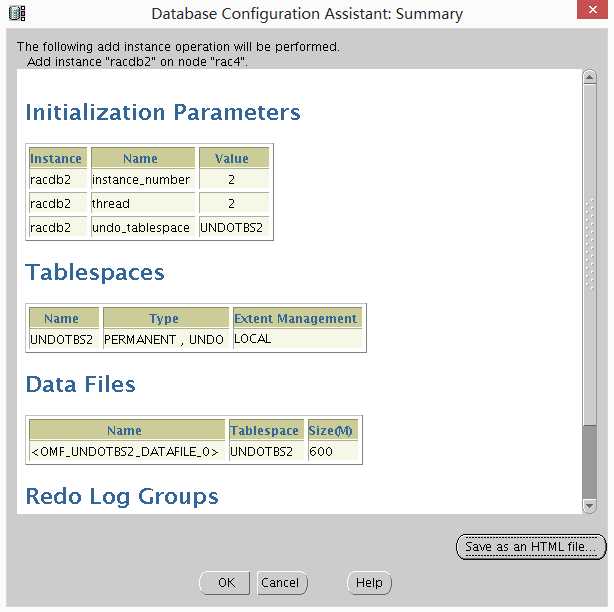Select the OMF_UNDOTBS2_DATAFILE_0 data file cell
Screen dimensions: 614x612
125,452
